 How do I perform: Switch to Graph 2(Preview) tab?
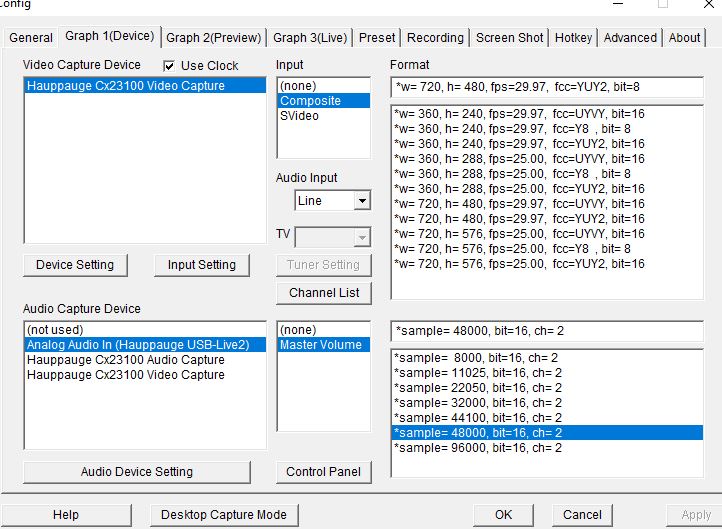tap(214, 37)
